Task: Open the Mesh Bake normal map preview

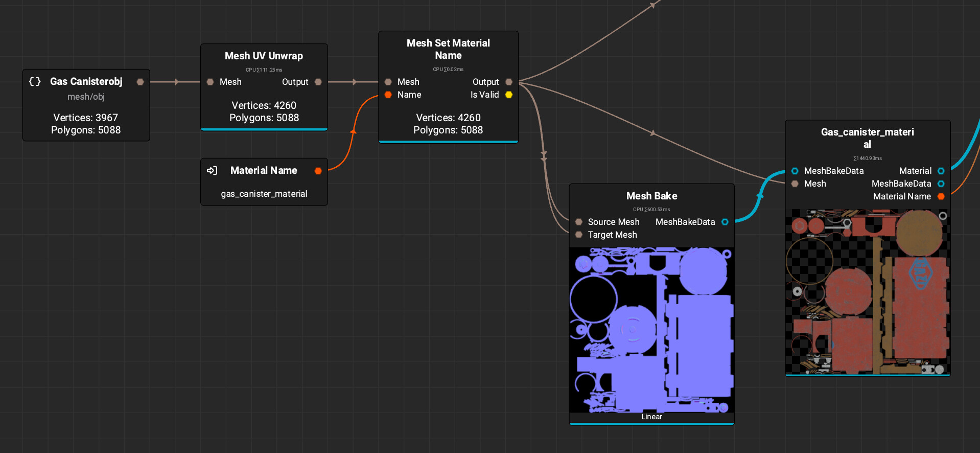Action: [x=651, y=330]
